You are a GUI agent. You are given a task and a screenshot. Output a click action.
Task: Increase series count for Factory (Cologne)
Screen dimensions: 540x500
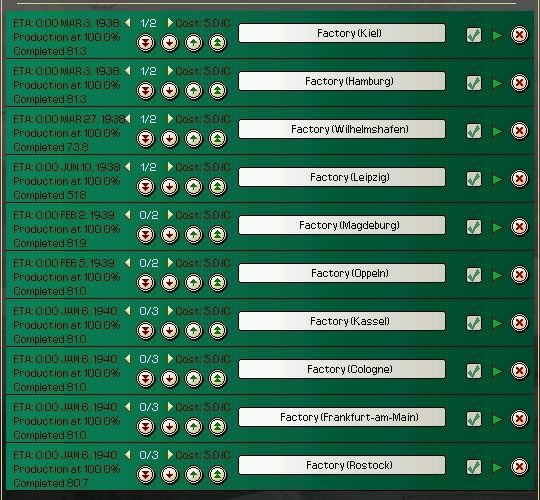(x=170, y=359)
